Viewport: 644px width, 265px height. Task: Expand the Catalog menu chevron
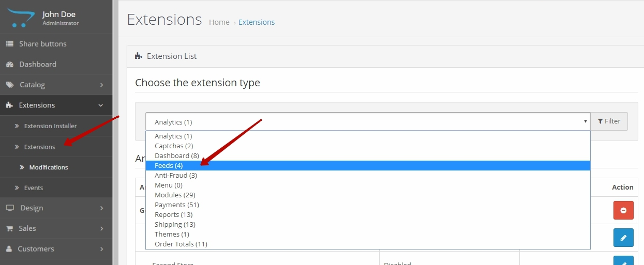point(101,85)
